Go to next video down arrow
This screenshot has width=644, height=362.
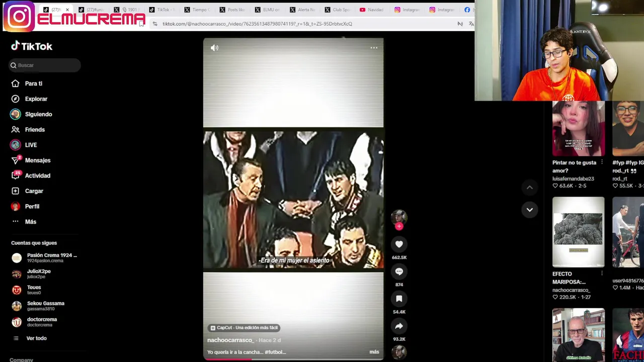(x=529, y=210)
